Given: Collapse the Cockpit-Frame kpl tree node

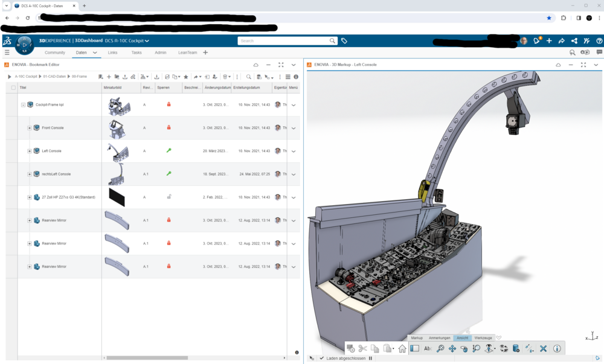Looking at the screenshot, I should (23, 104).
